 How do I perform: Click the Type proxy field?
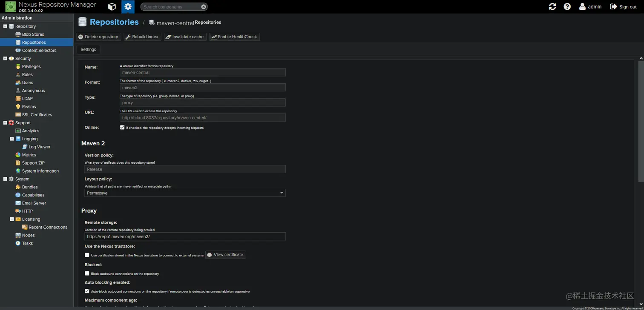pos(203,103)
